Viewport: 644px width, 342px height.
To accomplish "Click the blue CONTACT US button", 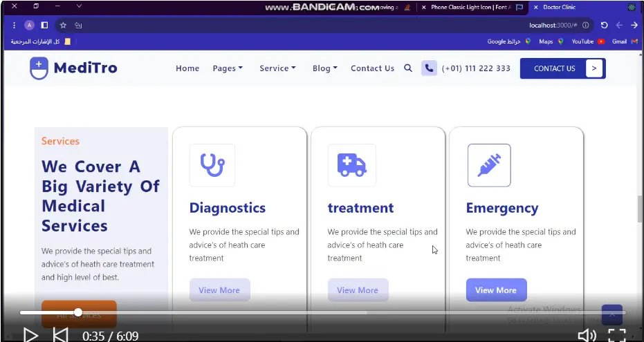I will (x=562, y=68).
